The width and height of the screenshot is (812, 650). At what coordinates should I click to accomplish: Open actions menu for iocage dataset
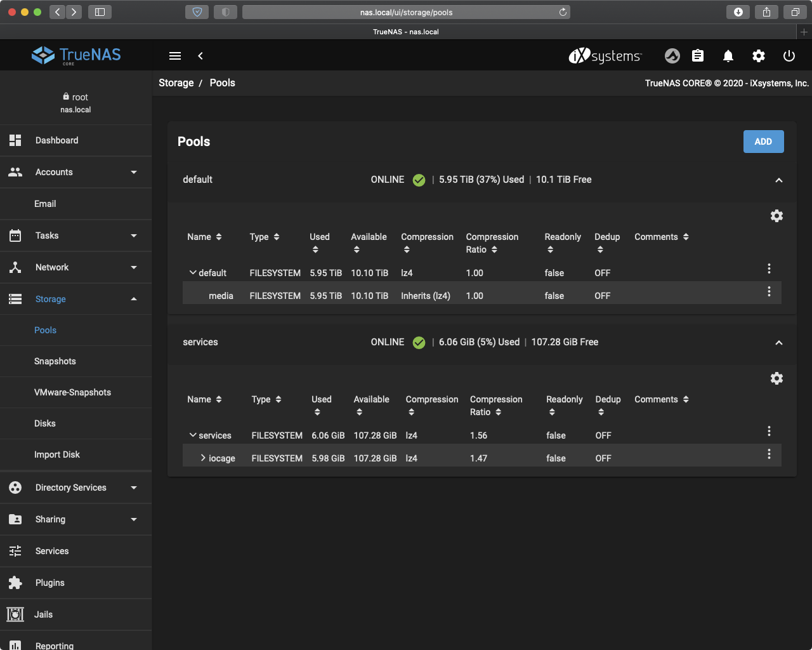click(x=769, y=454)
